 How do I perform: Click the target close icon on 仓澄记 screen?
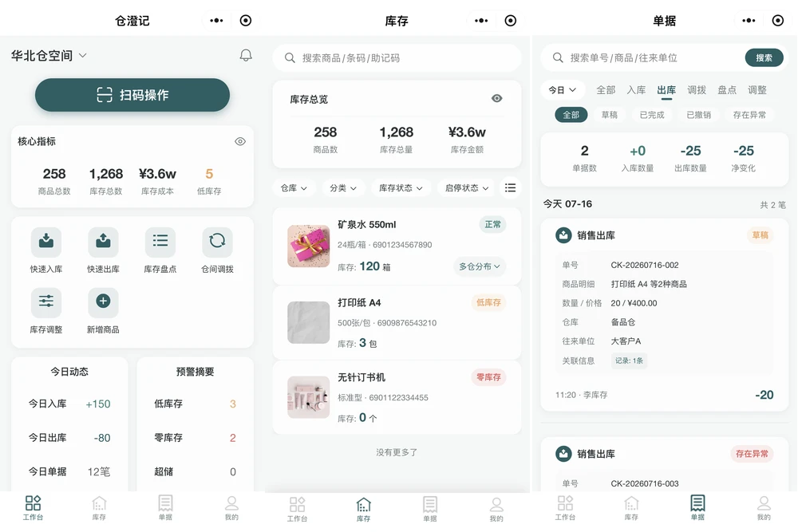point(246,21)
